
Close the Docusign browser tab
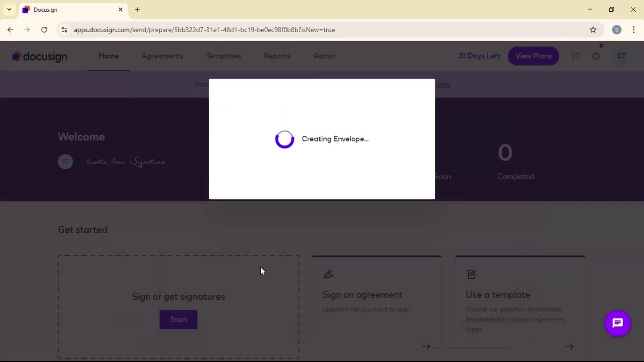point(121,9)
